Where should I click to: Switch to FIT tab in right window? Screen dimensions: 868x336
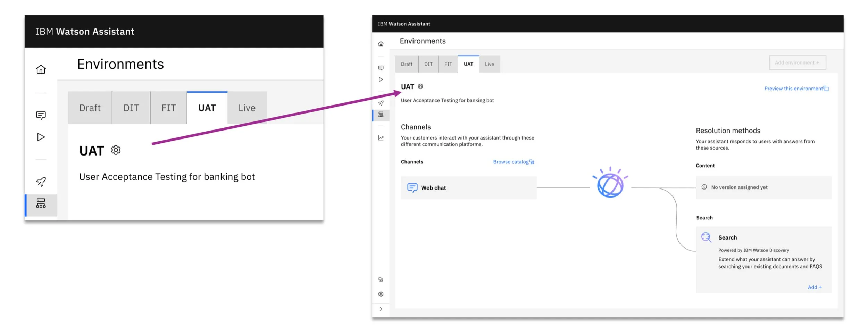[x=448, y=64]
